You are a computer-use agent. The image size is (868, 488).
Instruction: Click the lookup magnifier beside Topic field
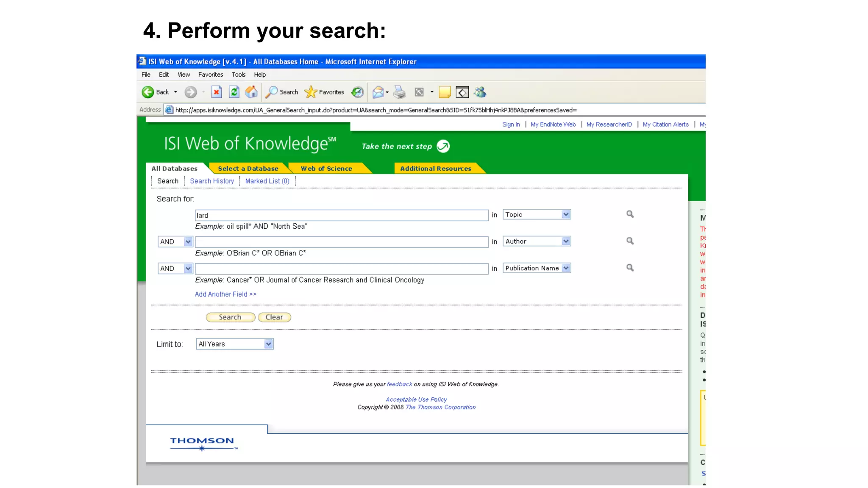pos(630,214)
